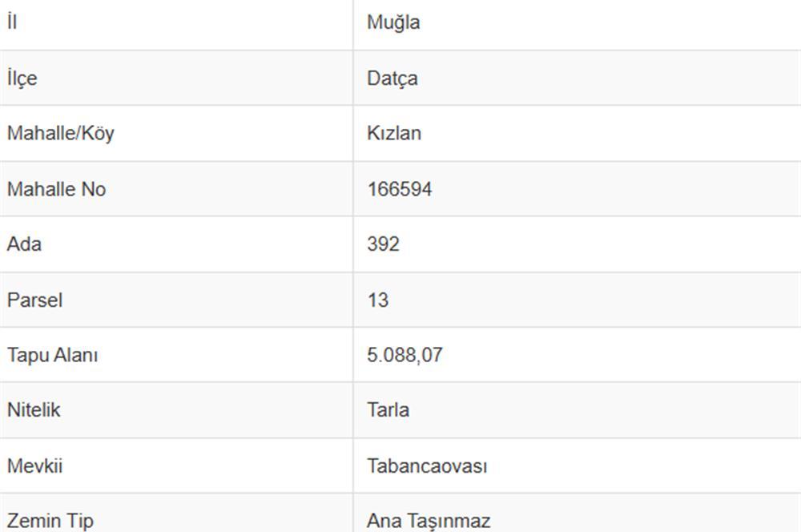
Task: Click the Ada value 392
Action: 383,244
